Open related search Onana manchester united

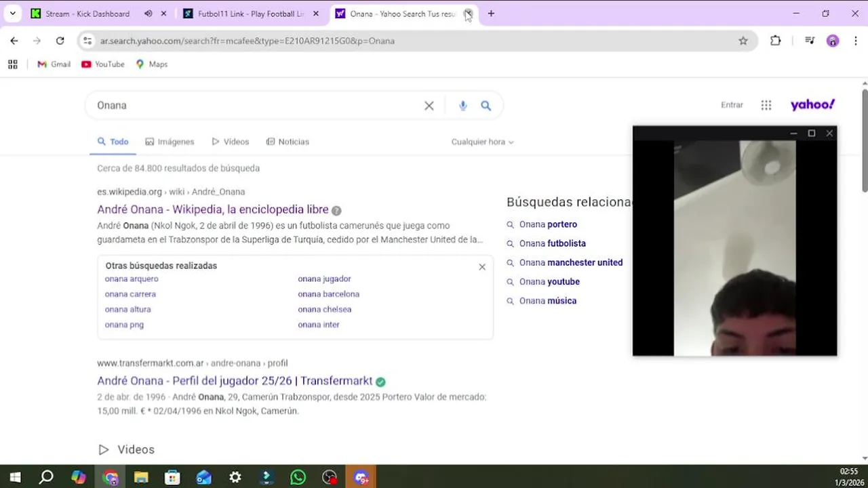[571, 262]
